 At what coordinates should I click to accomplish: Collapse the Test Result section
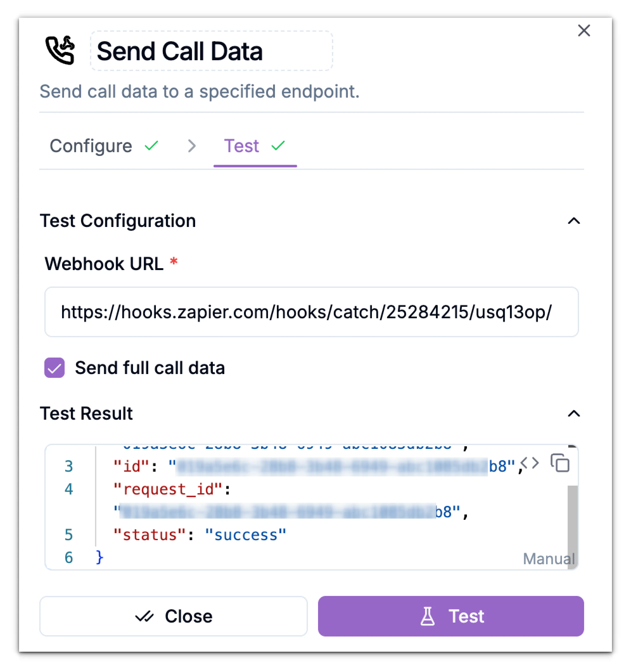(x=574, y=414)
